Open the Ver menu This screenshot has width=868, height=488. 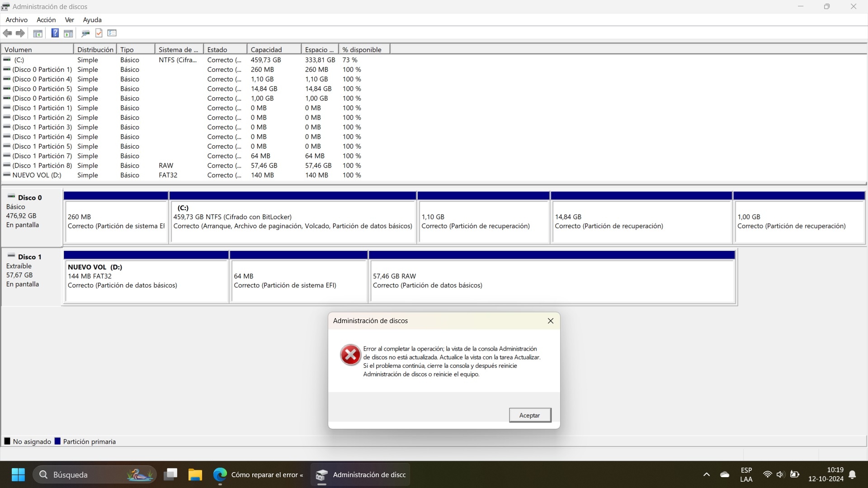coord(69,20)
